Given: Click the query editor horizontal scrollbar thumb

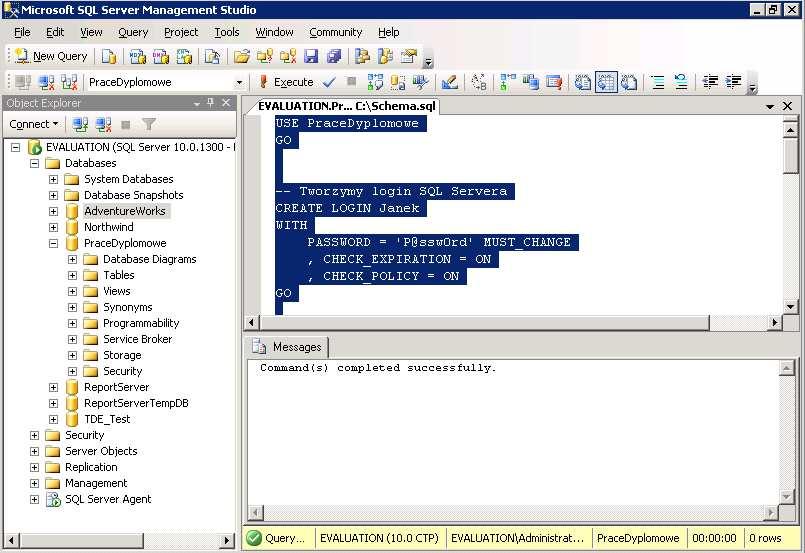Looking at the screenshot, I should [485, 323].
